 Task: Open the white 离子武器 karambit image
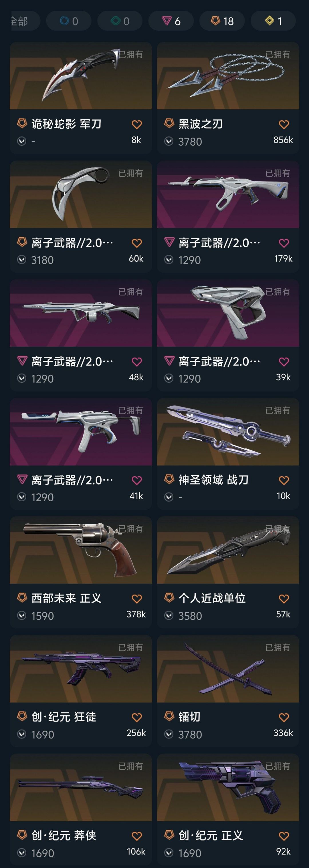[x=81, y=194]
